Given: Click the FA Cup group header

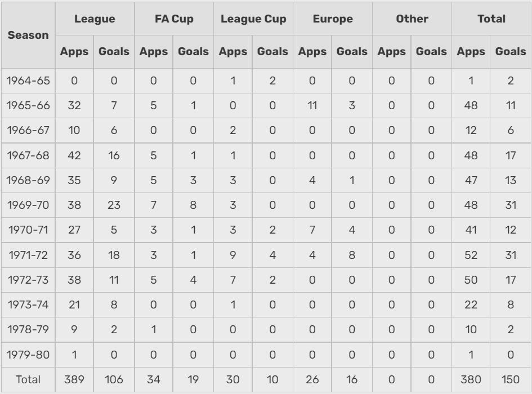Looking at the screenshot, I should tap(174, 19).
